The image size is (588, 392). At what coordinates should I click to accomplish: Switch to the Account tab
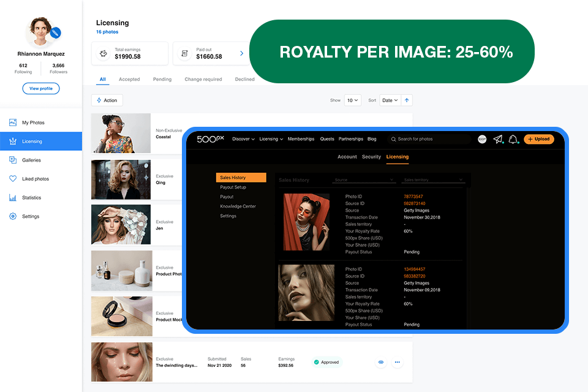[x=347, y=157]
